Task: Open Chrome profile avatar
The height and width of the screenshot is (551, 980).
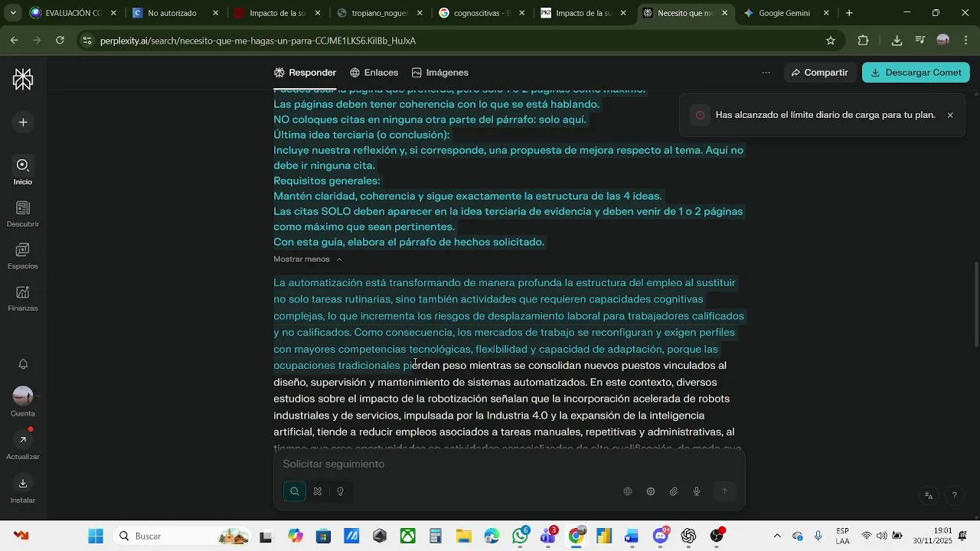Action: [943, 41]
